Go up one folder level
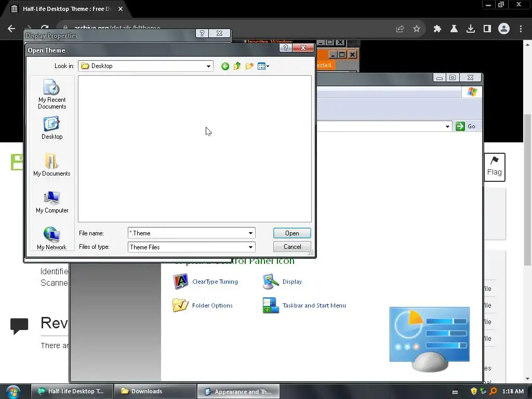Screen dimensions: 532x399 [237, 66]
